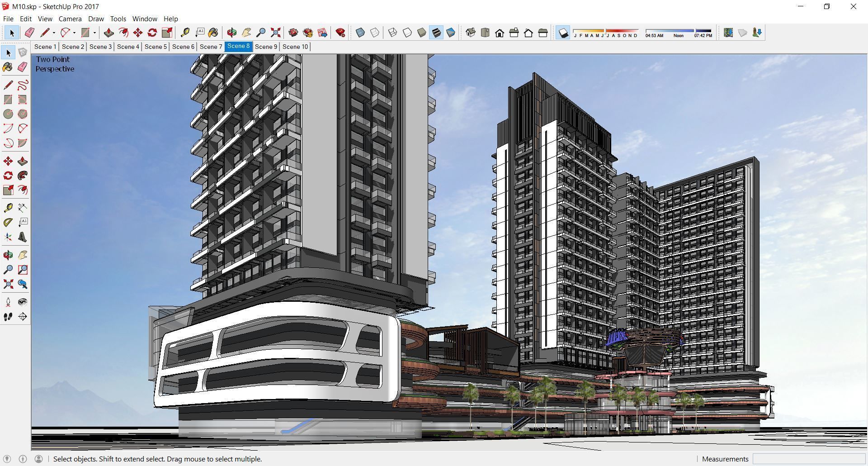Switch to Wireframe style
Image resolution: width=868 pixels, height=466 pixels.
[x=393, y=33]
